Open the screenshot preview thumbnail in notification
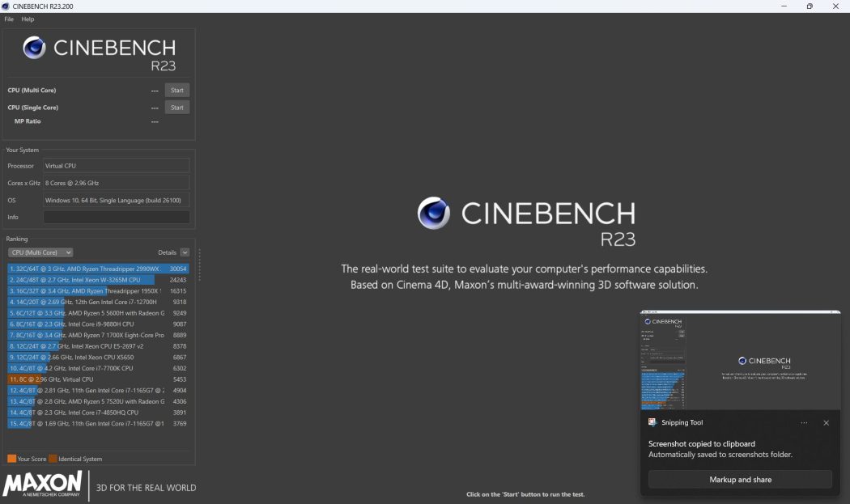The height and width of the screenshot is (504, 850). pos(740,360)
